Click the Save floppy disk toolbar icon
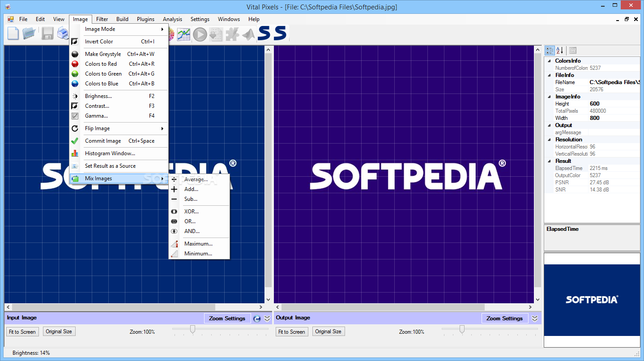The height and width of the screenshot is (361, 644). tap(47, 34)
